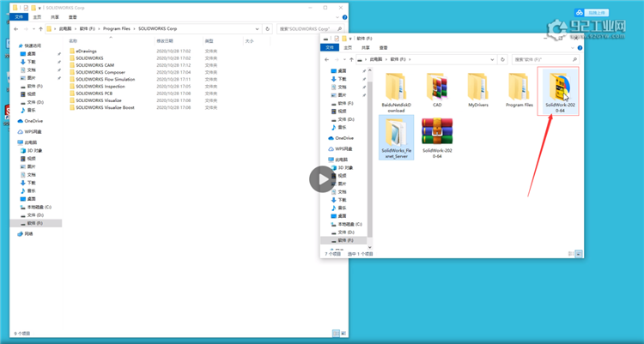This screenshot has height=344, width=644.
Task: Open address bar history dropdown in SOLIDWORKS Corp window
Action: 257,28
